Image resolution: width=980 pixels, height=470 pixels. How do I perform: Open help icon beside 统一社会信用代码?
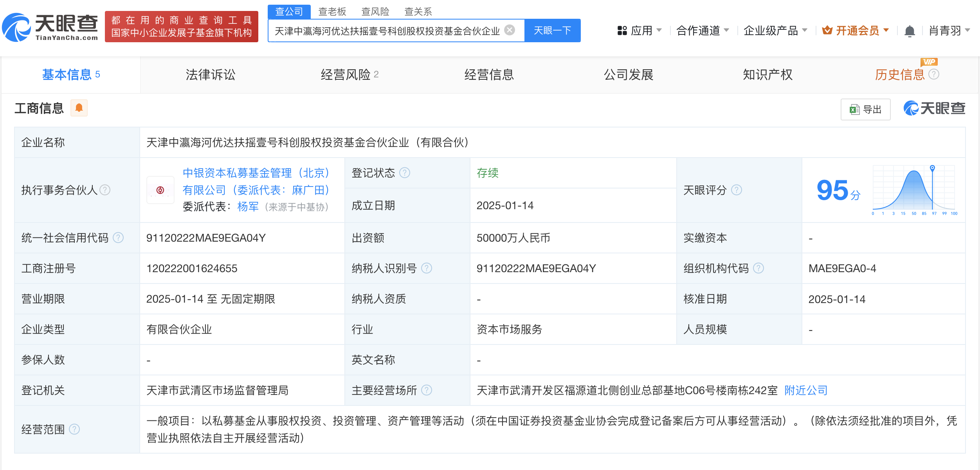point(118,238)
